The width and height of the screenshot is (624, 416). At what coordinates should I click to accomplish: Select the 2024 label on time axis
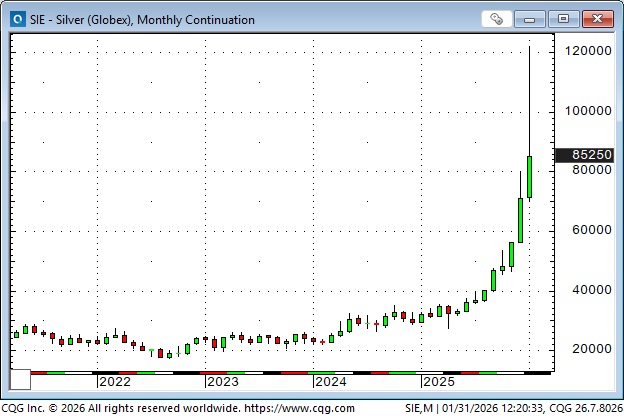tap(330, 381)
